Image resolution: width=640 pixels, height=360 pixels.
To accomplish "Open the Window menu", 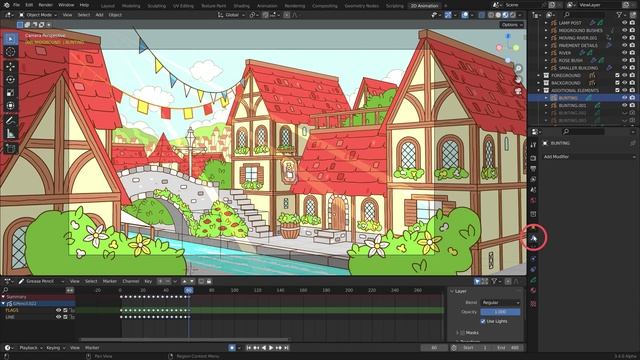I will (66, 5).
